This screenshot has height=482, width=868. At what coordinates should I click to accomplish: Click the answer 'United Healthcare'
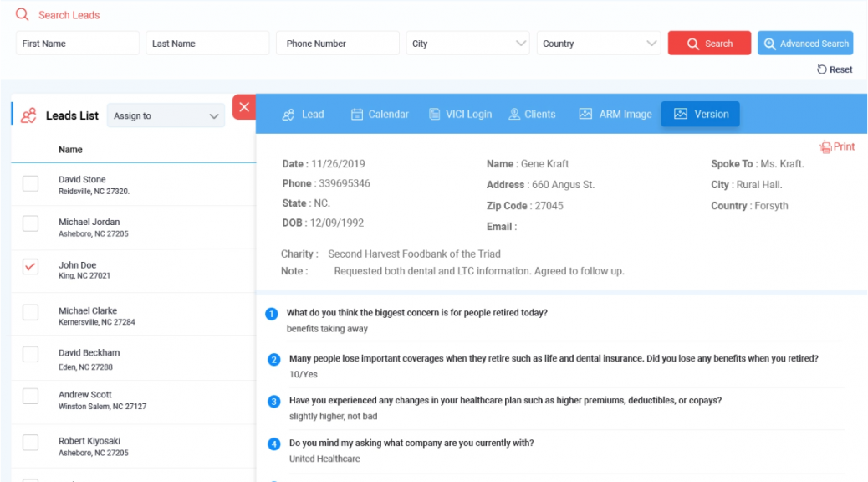pos(324,459)
